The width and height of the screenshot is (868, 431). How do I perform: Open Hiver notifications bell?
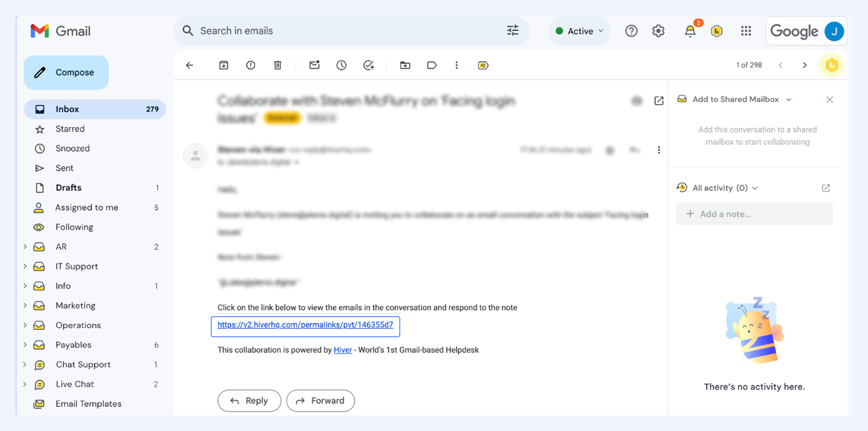(x=691, y=31)
